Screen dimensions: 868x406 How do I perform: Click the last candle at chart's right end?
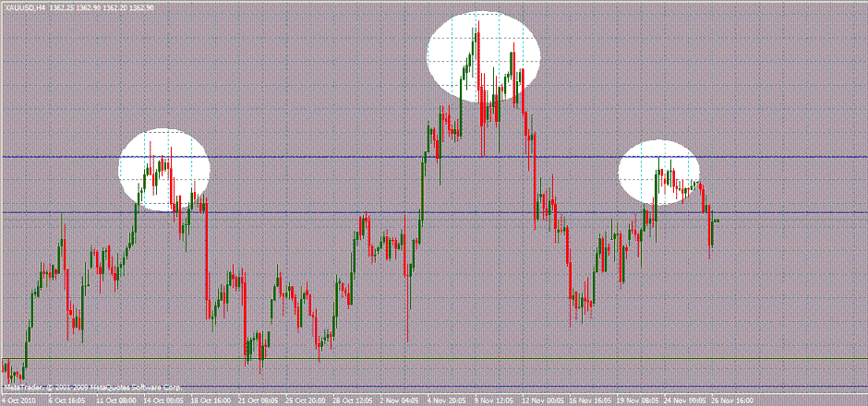[717, 220]
